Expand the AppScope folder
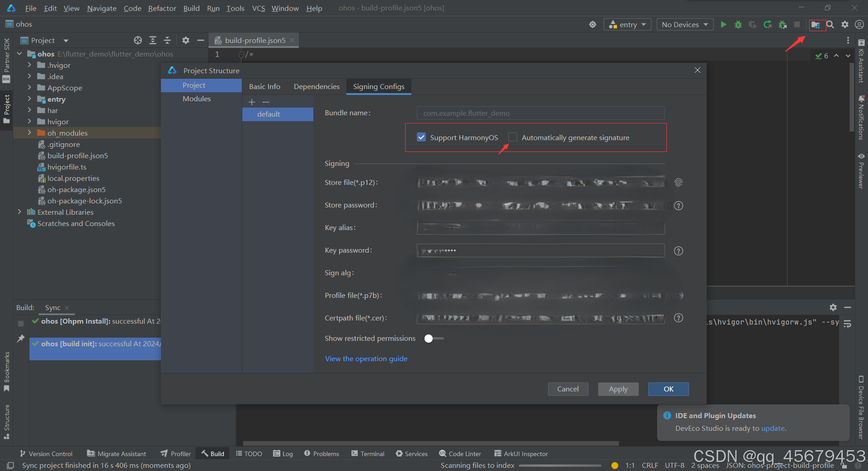868x471 pixels. (x=29, y=87)
